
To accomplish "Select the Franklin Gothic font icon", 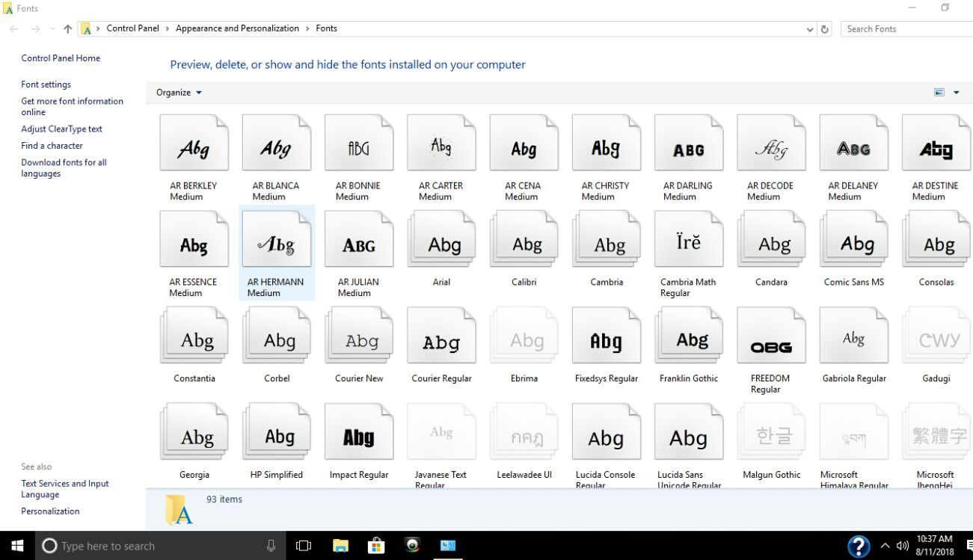I will (x=689, y=336).
